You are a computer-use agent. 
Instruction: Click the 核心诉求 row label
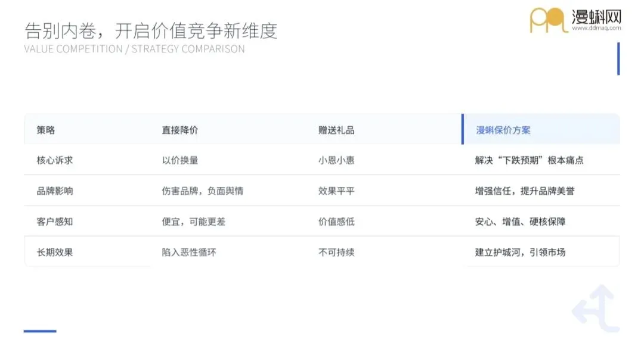pos(55,160)
